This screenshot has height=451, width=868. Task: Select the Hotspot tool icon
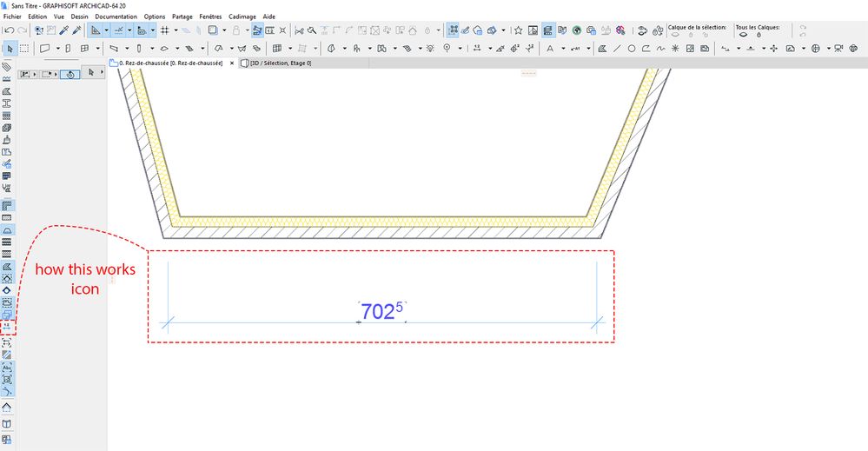point(675,49)
